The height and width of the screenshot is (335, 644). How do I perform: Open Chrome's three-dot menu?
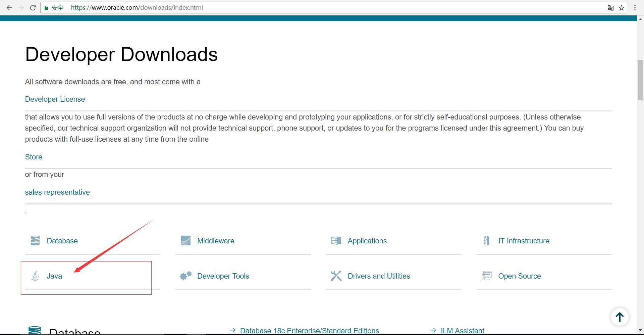[x=635, y=7]
